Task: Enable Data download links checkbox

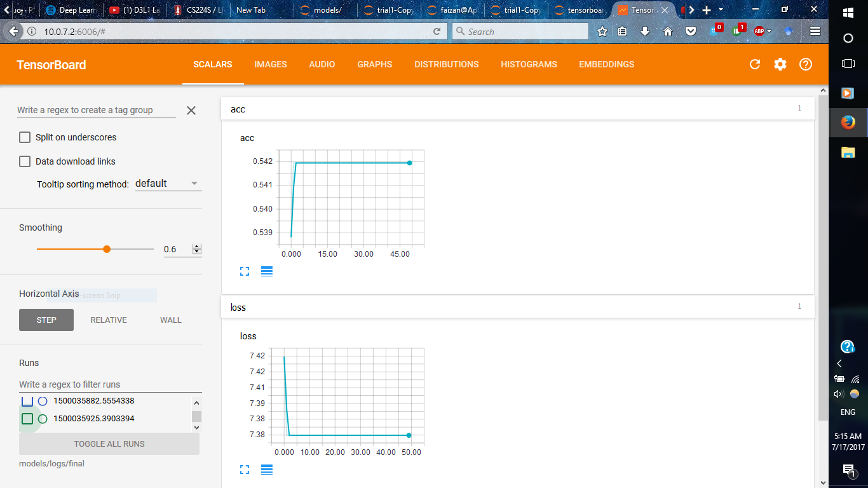Action: click(x=25, y=161)
